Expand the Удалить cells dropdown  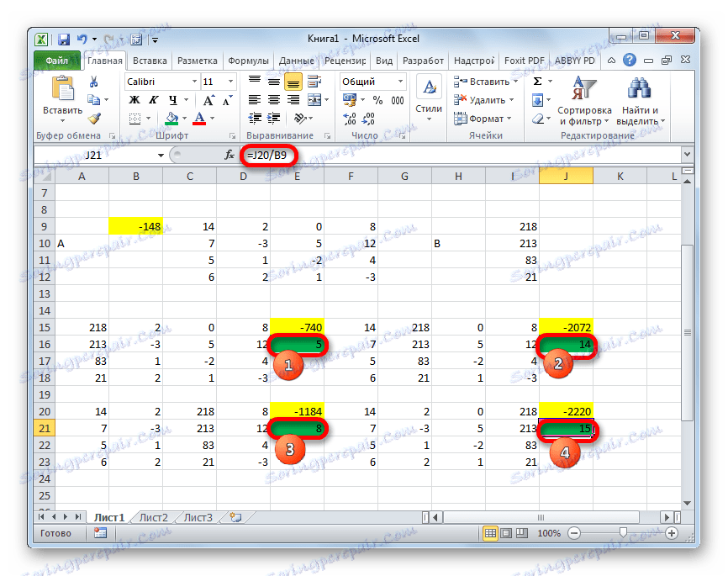click(512, 100)
